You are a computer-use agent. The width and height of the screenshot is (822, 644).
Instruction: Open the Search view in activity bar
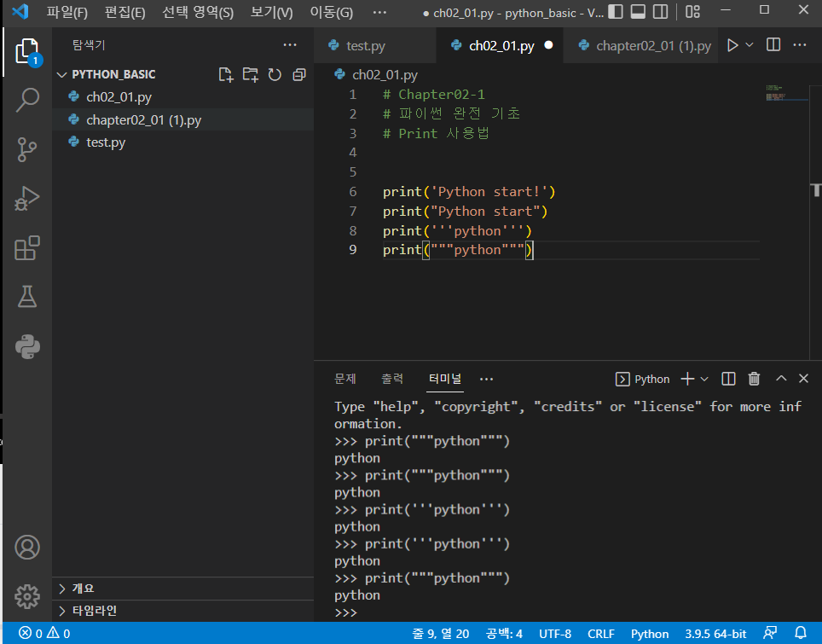pyautogui.click(x=27, y=100)
